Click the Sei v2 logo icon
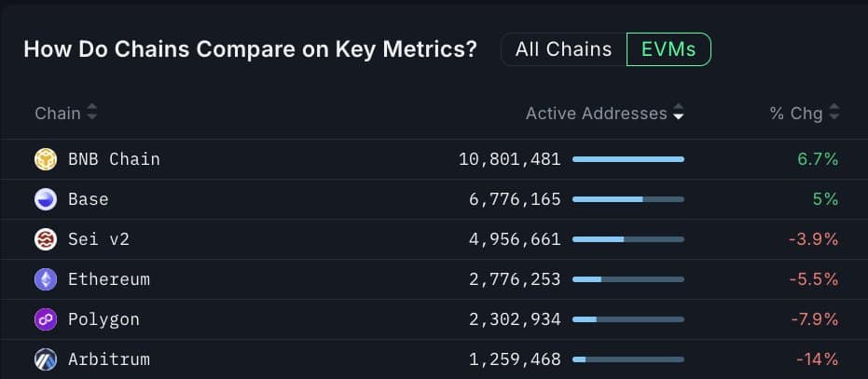Viewport: 868px width, 379px height. 46,239
